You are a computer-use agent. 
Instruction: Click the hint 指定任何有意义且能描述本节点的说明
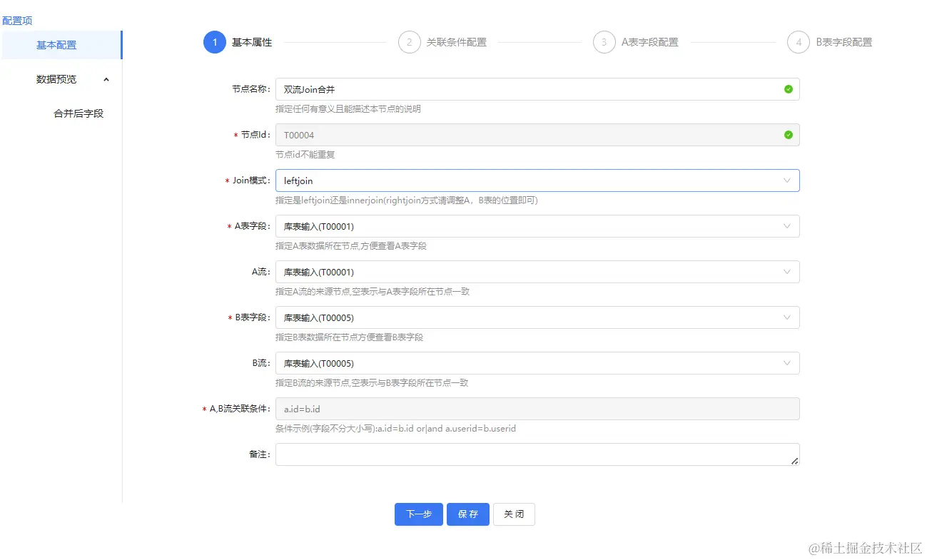tap(348, 109)
